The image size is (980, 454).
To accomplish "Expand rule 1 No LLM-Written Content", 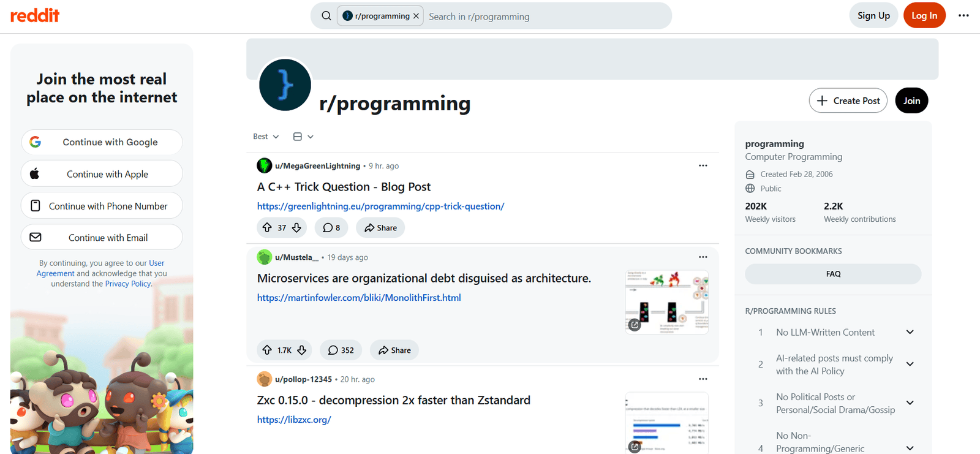I will point(910,332).
